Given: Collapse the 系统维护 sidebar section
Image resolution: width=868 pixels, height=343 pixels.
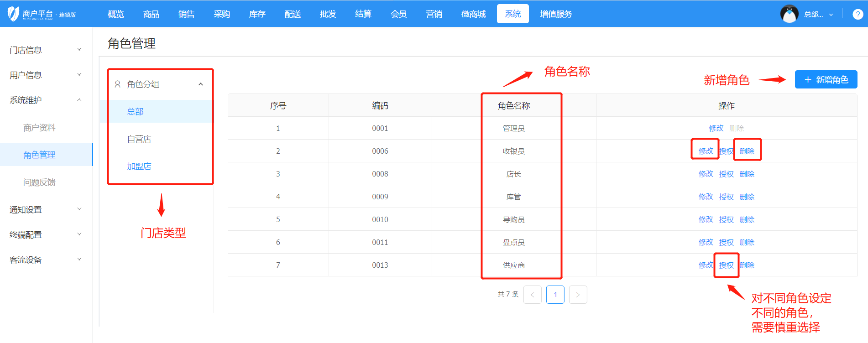Looking at the screenshot, I should [46, 100].
